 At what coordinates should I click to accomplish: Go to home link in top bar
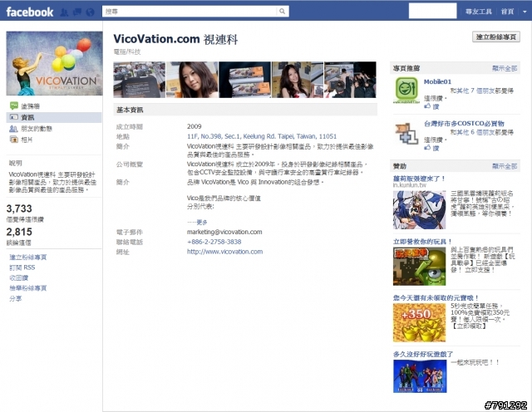(507, 12)
